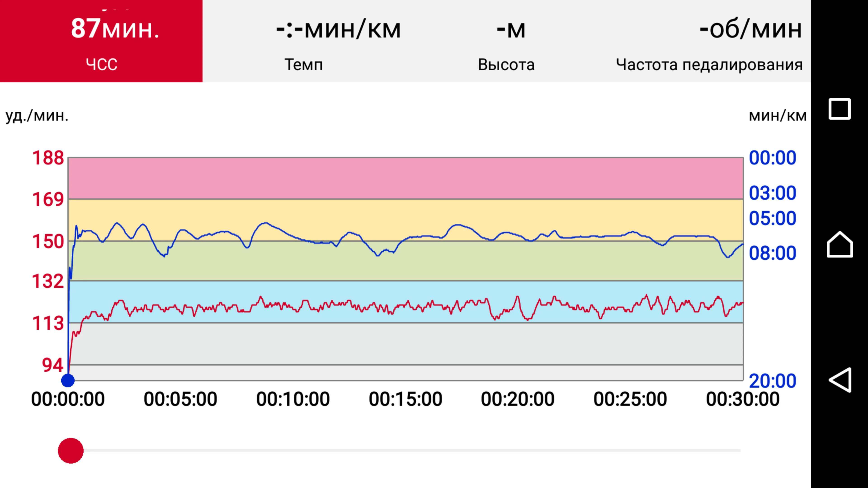Click the 00:15:00 time axis label

(405, 399)
